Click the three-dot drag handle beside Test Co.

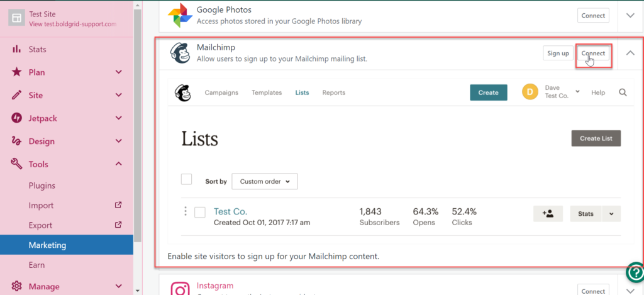point(185,212)
